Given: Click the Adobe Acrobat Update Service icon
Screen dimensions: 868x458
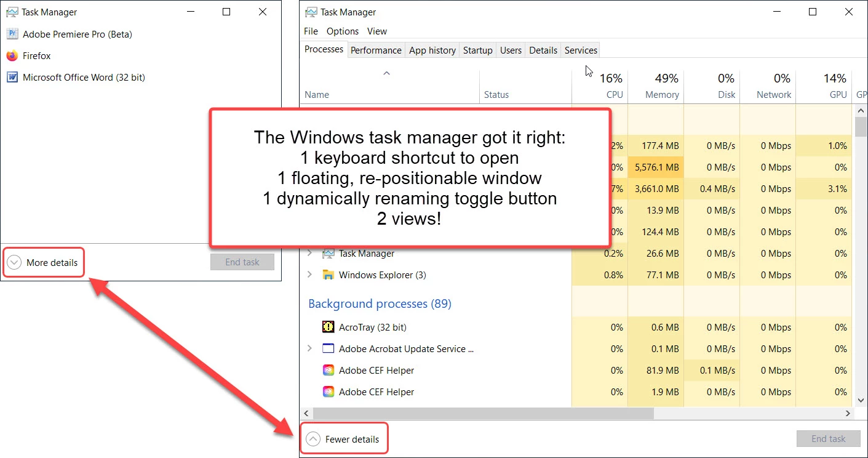Looking at the screenshot, I should point(328,349).
